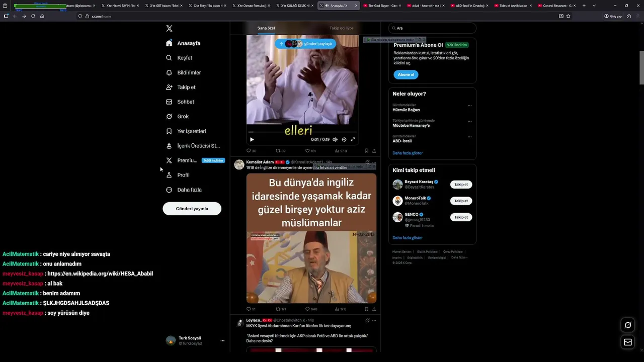This screenshot has width=644, height=362.
Task: Open the X logo home icon
Action: (x=169, y=29)
